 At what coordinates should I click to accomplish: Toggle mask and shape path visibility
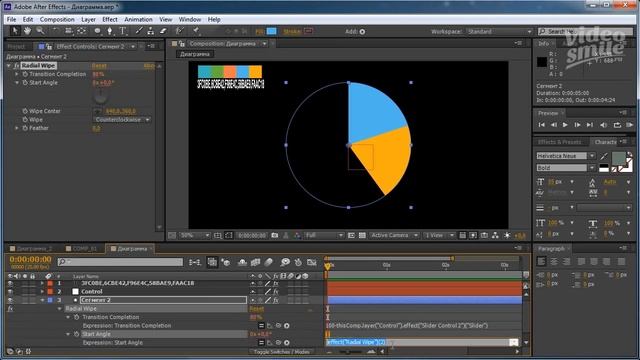tap(229, 236)
